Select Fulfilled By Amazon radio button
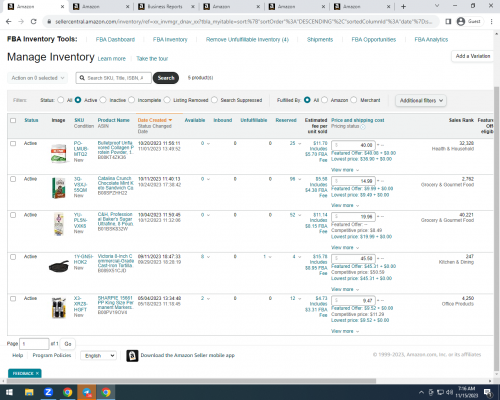The width and height of the screenshot is (500, 400). click(324, 100)
